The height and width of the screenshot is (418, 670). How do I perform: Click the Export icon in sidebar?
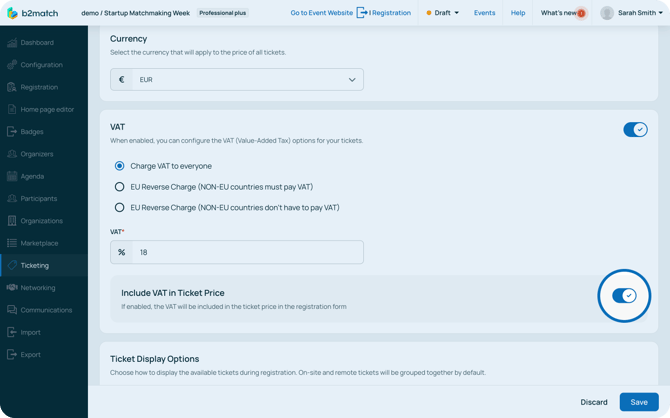point(12,354)
